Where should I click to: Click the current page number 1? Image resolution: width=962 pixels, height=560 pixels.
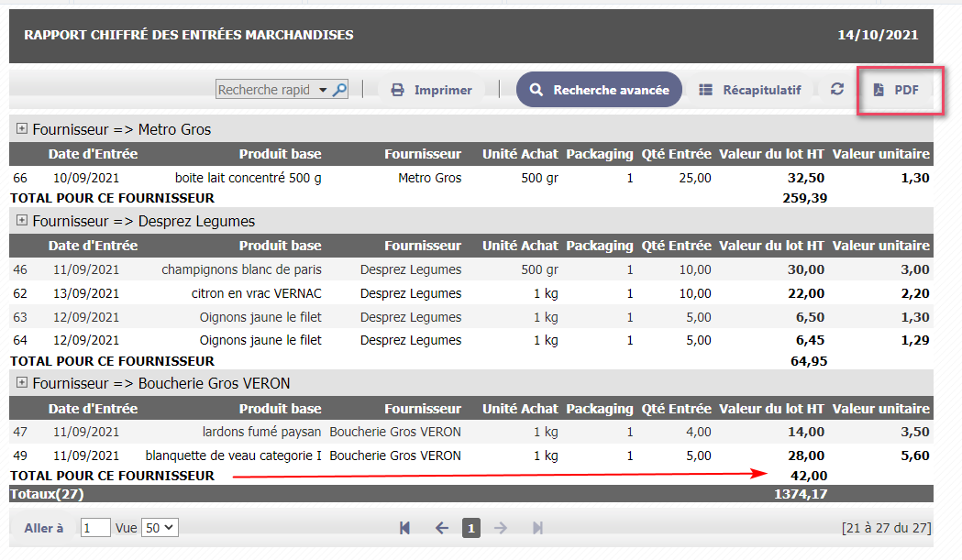(471, 528)
